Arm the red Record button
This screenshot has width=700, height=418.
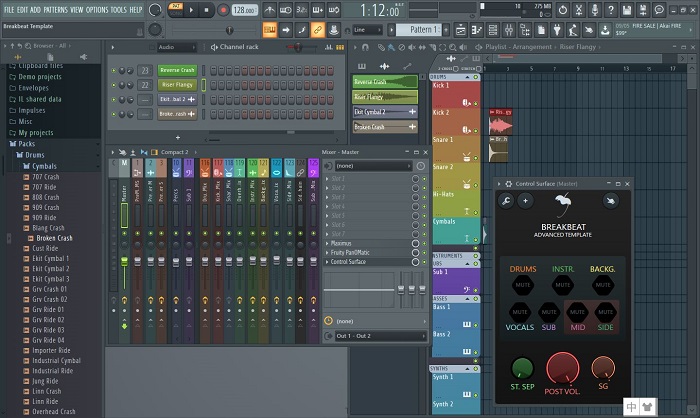[x=223, y=10]
